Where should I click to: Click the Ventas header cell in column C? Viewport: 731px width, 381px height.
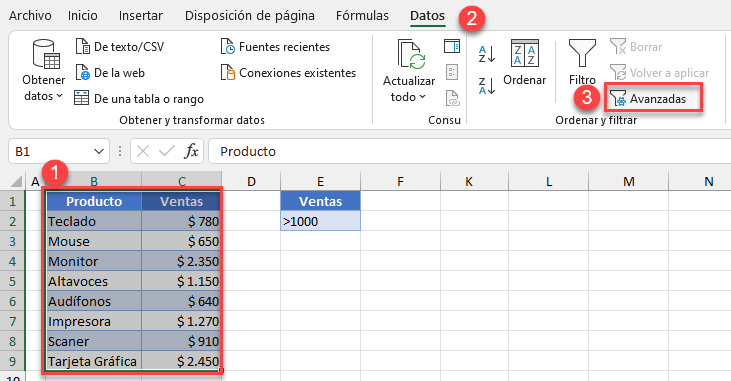(x=181, y=201)
